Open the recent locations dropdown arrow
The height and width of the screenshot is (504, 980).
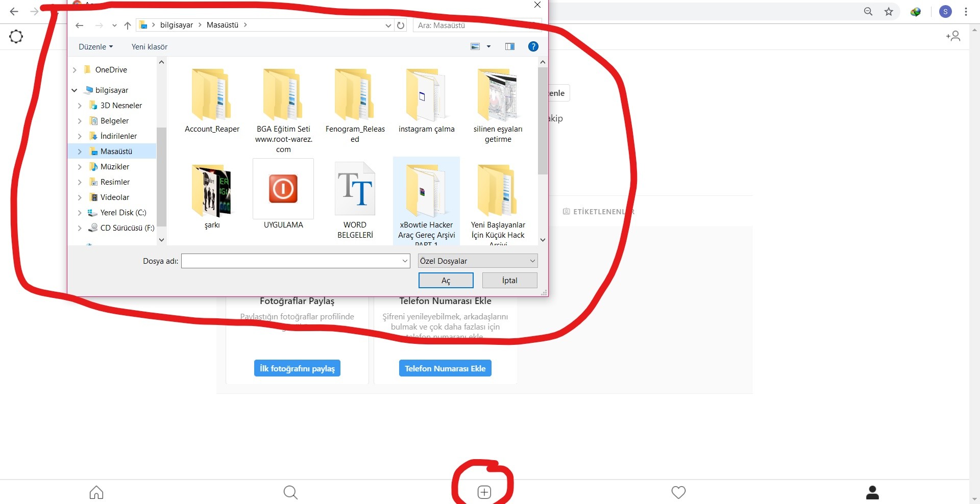click(x=114, y=25)
